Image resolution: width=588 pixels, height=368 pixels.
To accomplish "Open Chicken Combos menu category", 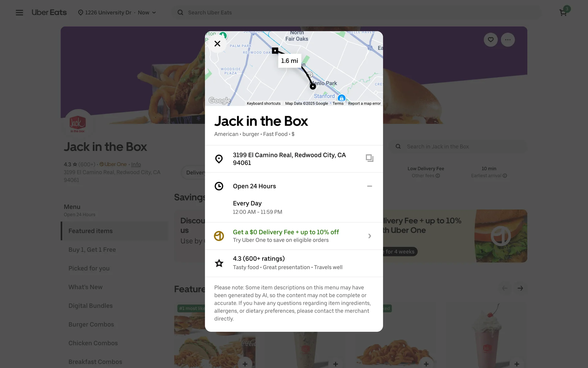I will click(93, 343).
